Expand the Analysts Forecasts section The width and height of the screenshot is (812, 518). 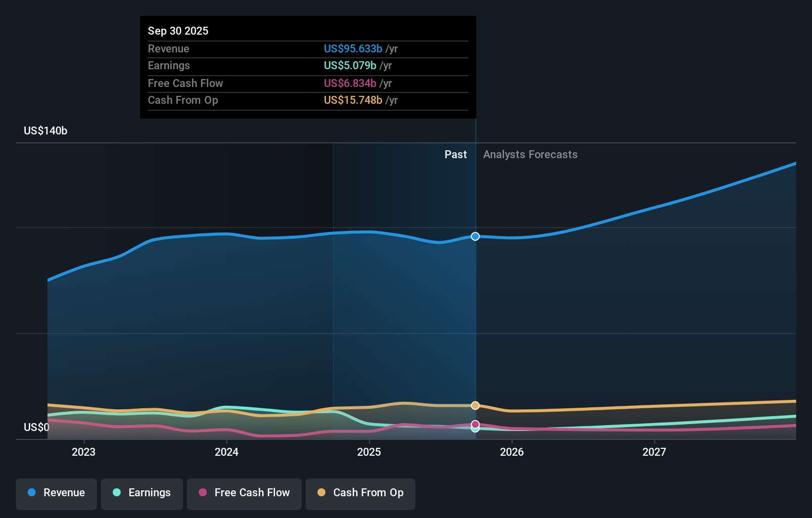click(x=530, y=154)
